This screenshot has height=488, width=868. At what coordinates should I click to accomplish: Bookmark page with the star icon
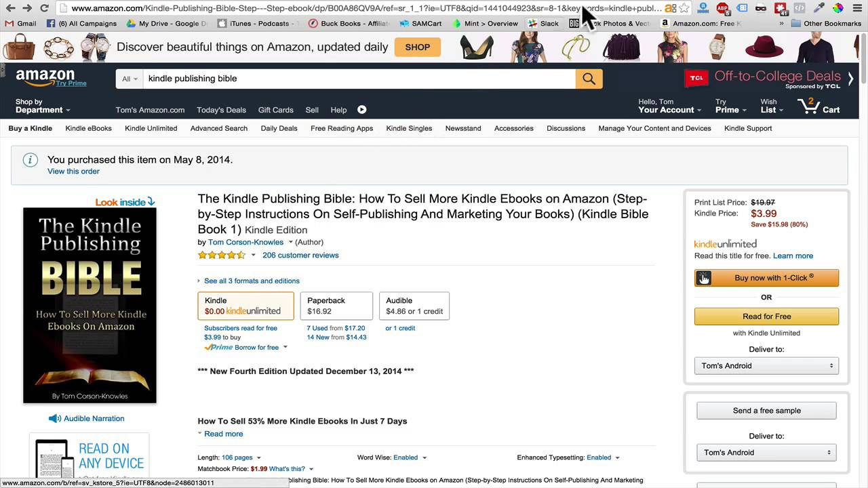click(x=684, y=8)
